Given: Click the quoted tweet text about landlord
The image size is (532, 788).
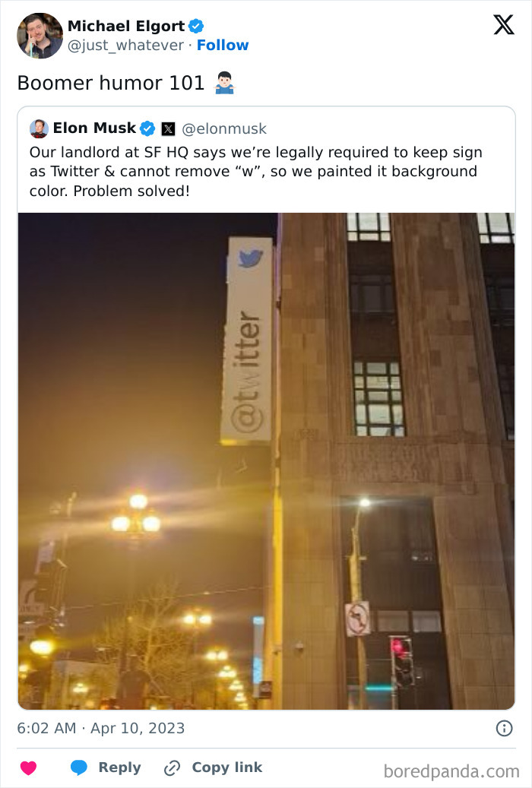Looking at the screenshot, I should tap(255, 172).
